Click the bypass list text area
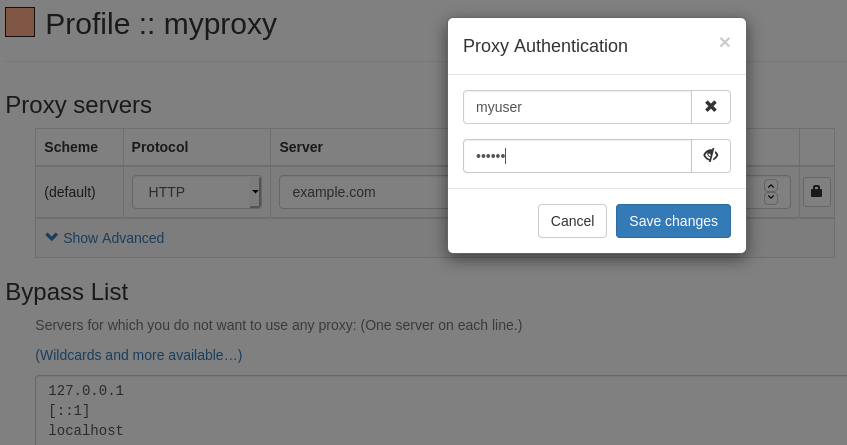The image size is (847, 445). [441, 410]
